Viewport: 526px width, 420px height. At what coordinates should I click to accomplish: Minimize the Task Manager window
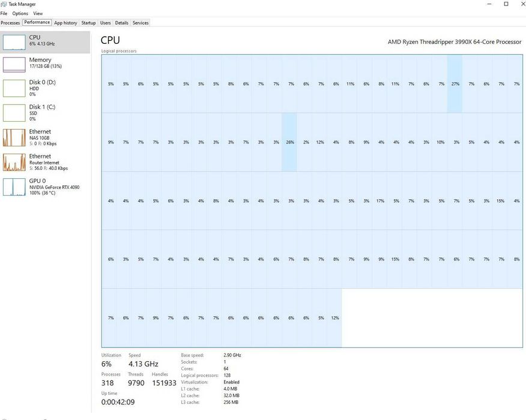[489, 4]
